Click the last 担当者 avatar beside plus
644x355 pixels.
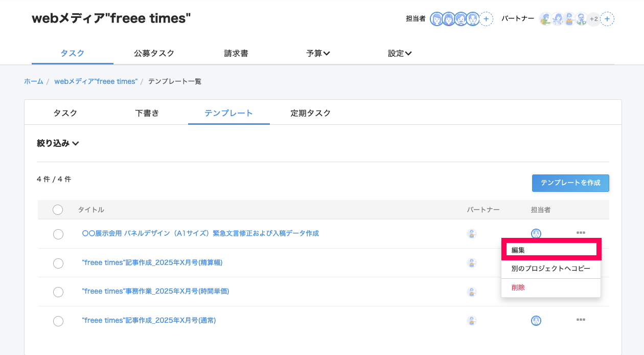click(x=473, y=19)
